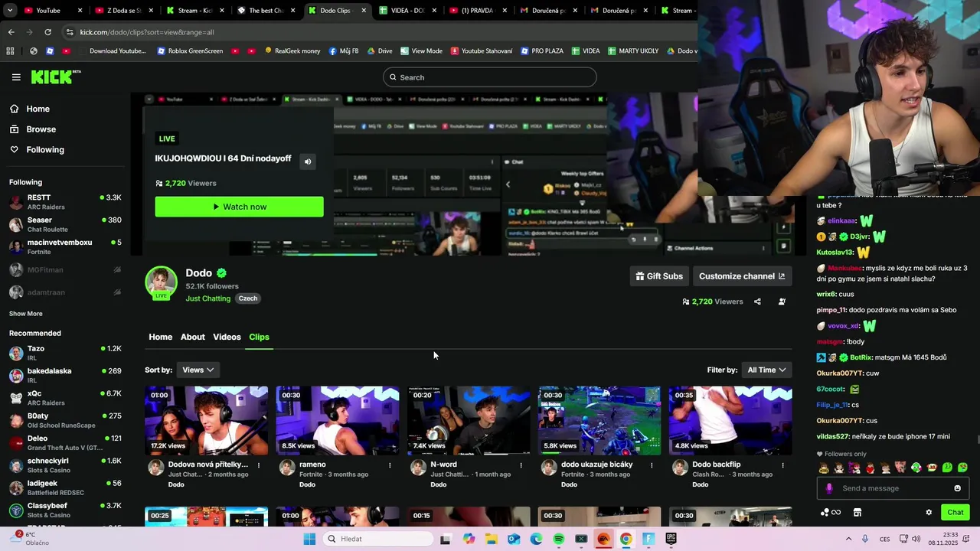The height and width of the screenshot is (551, 980).
Task: Click the Windows taskbar search box
Action: coord(378,539)
